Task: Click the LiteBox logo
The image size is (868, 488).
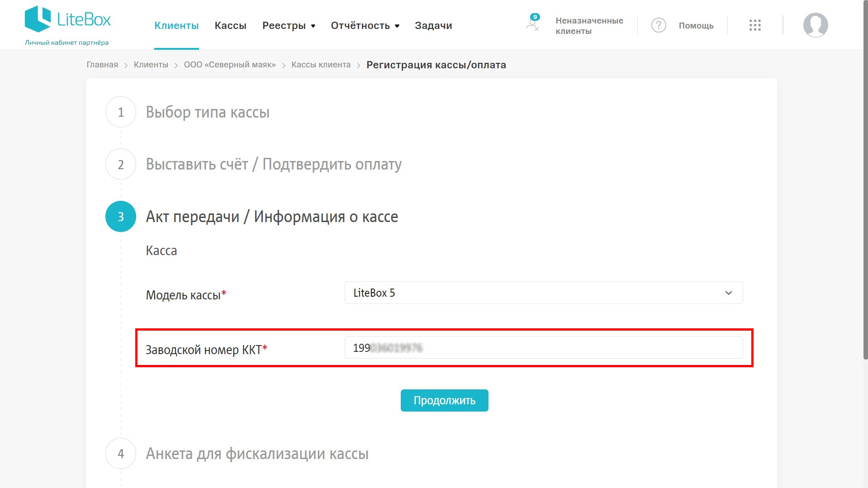Action: (68, 19)
